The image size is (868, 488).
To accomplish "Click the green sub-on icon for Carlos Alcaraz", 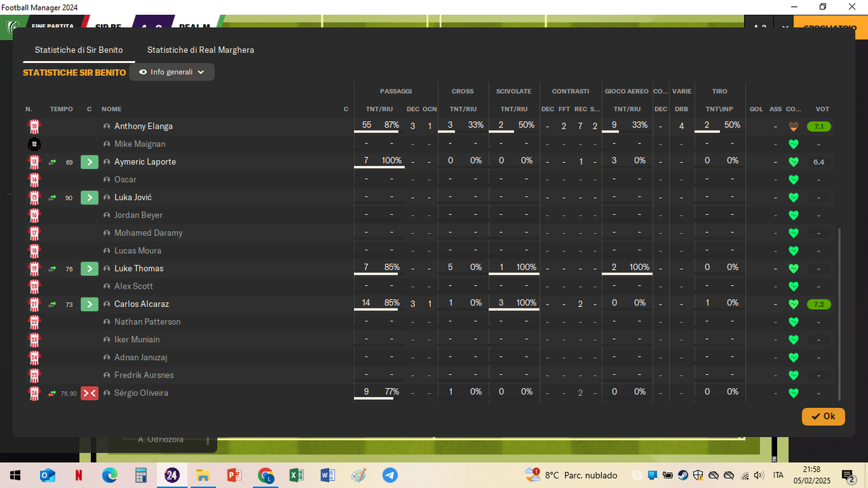I will (90, 304).
